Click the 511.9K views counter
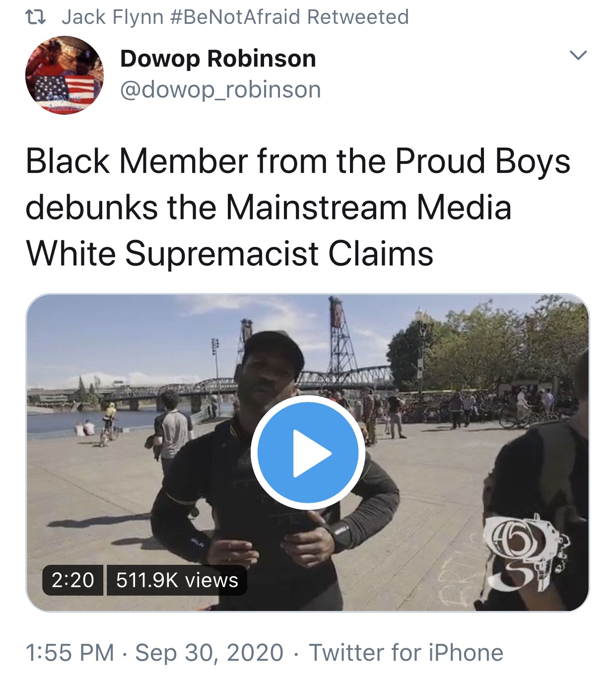 177,580
